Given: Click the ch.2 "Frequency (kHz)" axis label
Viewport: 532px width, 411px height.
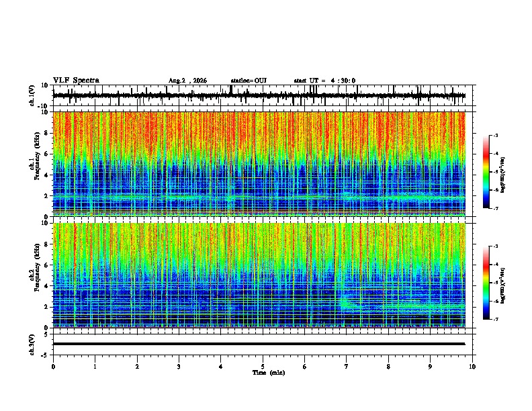Looking at the screenshot, I should (38, 267).
